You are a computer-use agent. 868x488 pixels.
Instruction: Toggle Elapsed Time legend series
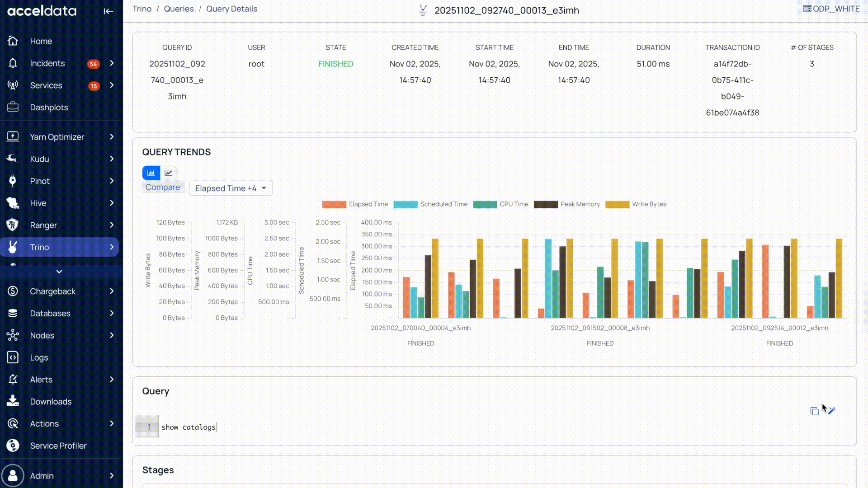[368, 204]
